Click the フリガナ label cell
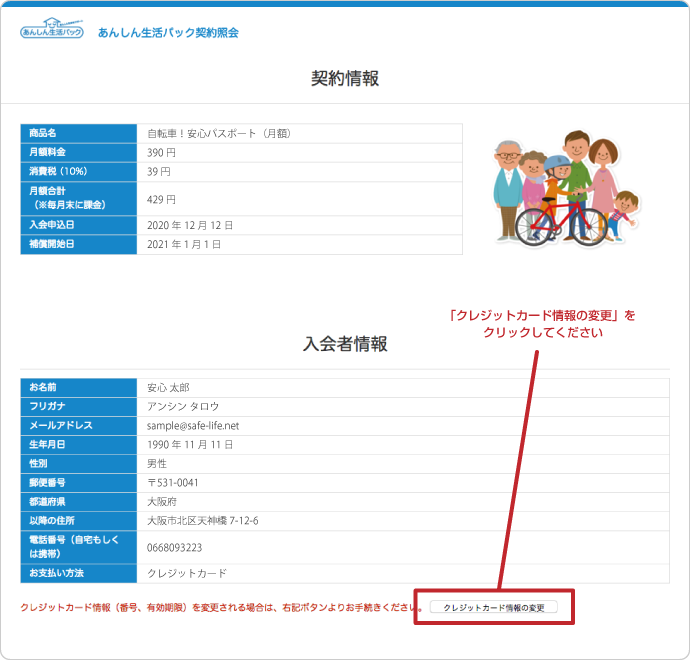Image resolution: width=690 pixels, height=660 pixels. (79, 407)
